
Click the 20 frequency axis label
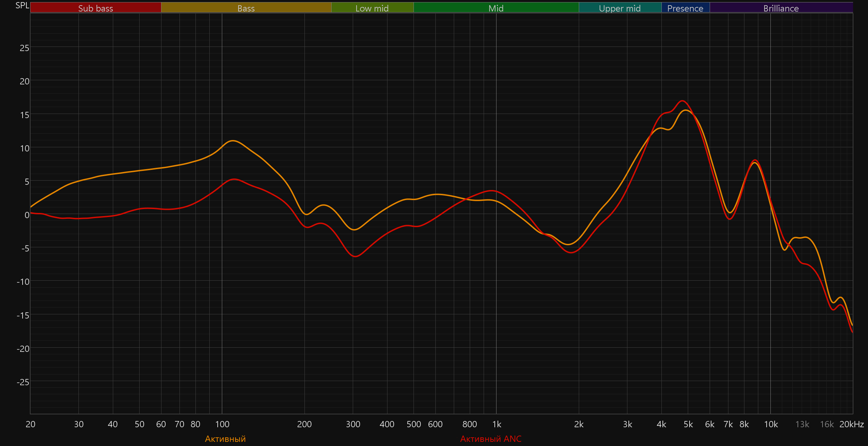[x=31, y=424]
